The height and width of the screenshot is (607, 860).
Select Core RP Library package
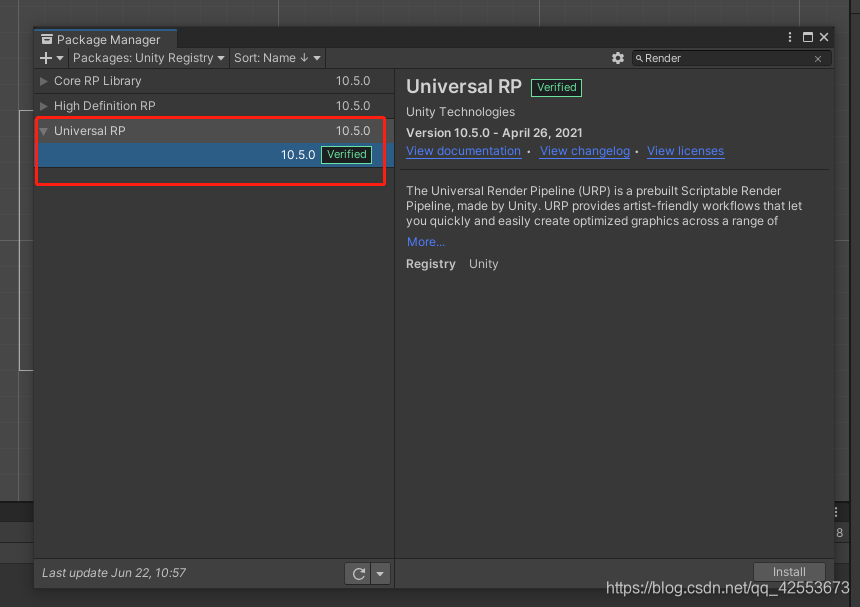214,81
